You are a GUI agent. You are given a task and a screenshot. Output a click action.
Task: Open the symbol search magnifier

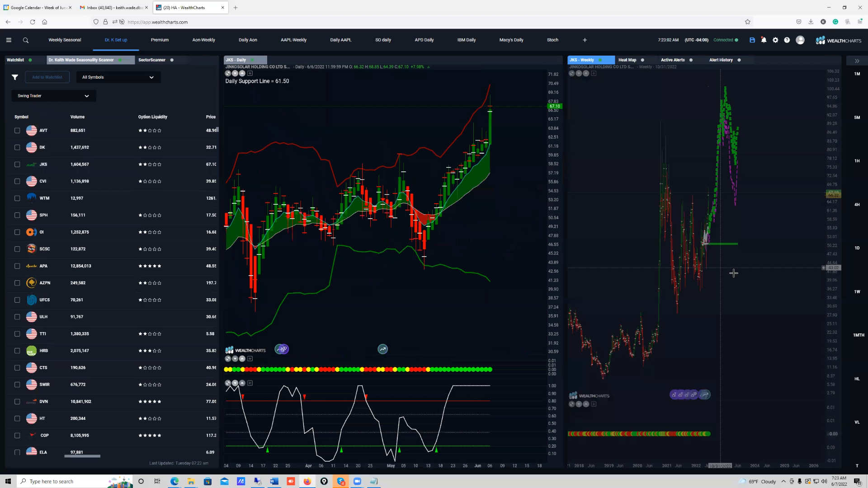coord(26,40)
